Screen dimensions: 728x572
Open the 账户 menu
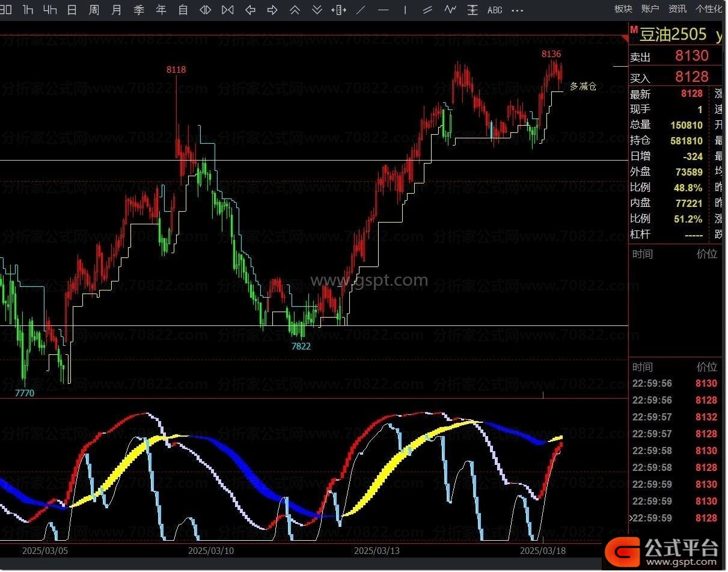pos(650,8)
